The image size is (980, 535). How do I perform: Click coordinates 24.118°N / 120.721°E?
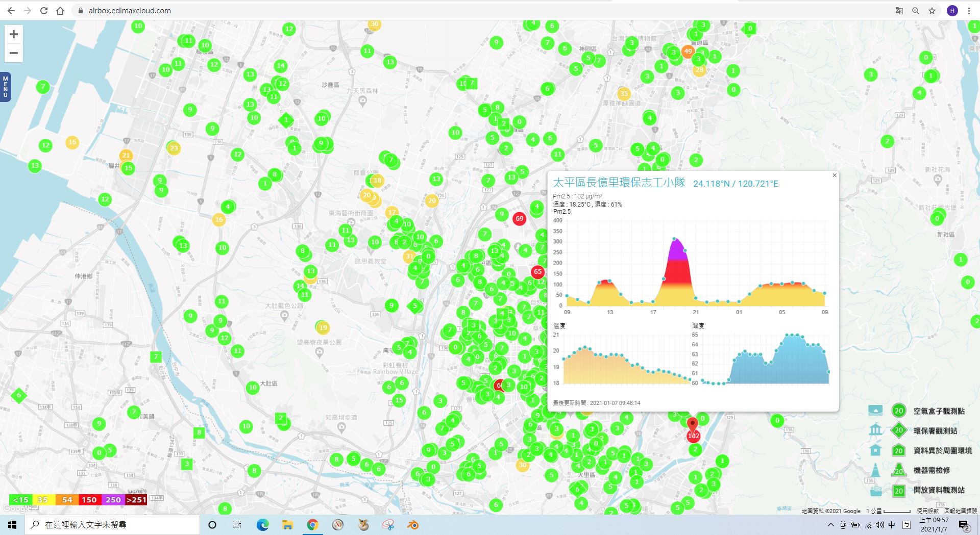pos(736,184)
